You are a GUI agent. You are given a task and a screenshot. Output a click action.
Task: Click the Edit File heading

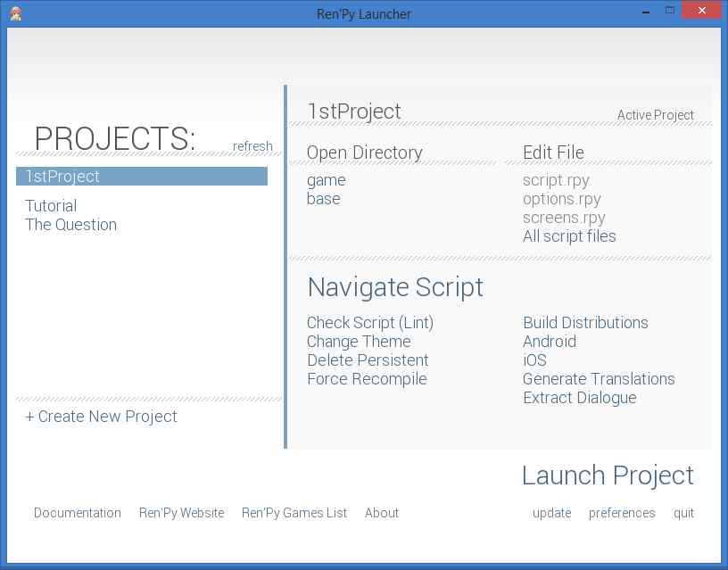[x=553, y=153]
